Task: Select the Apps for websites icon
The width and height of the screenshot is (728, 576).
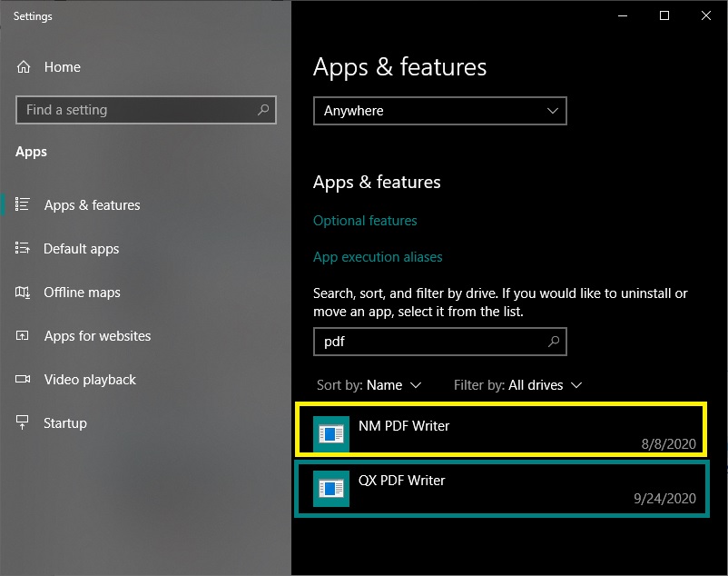Action: 23,335
